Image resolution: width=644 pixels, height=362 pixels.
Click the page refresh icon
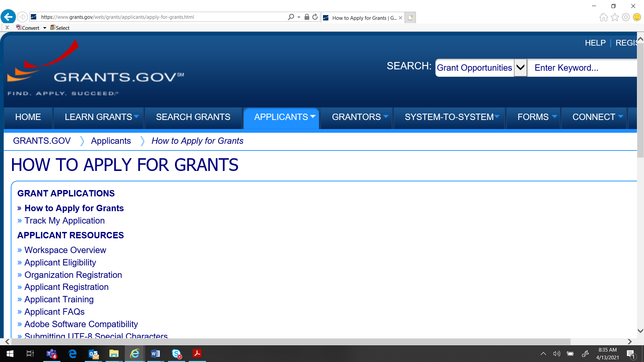(x=315, y=17)
